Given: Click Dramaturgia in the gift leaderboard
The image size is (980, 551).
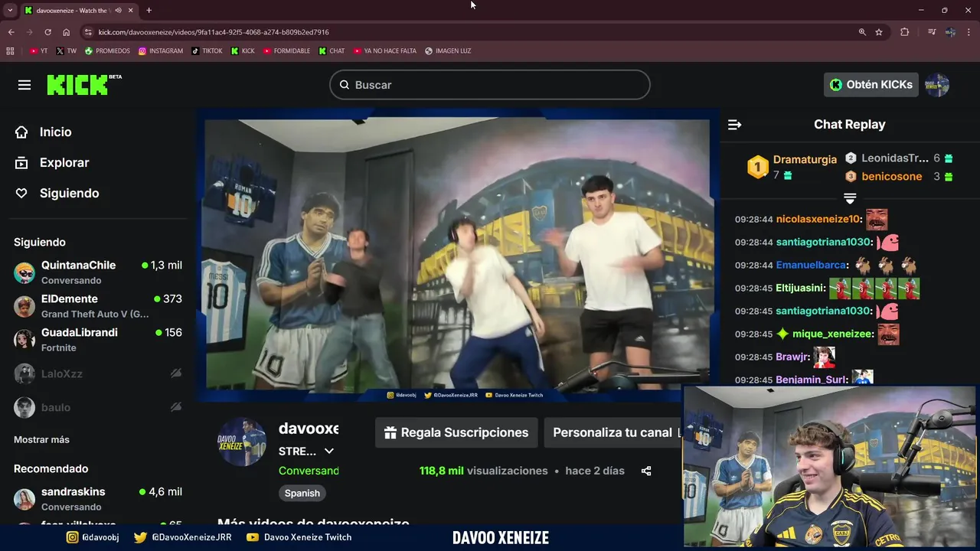Looking at the screenshot, I should coord(805,159).
